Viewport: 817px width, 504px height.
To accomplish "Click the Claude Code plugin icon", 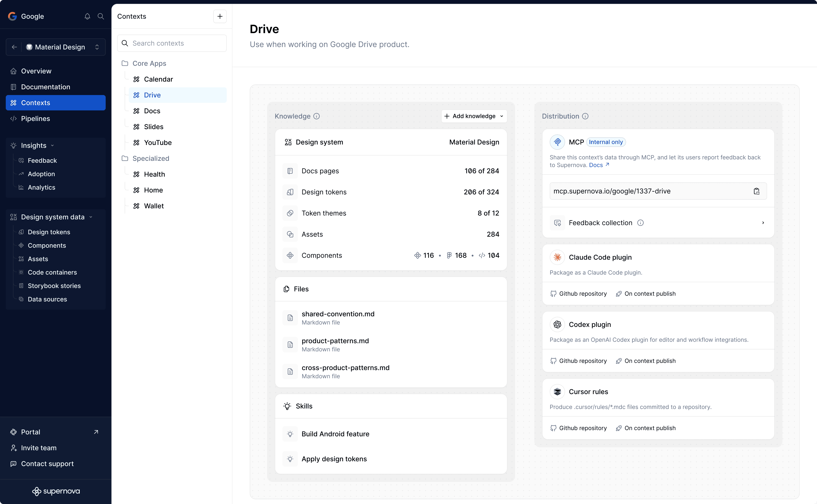I will coord(557,257).
